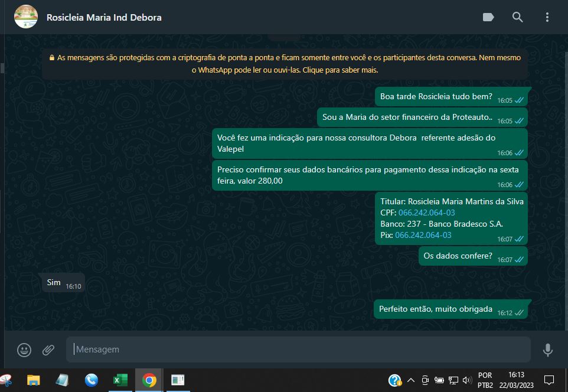The height and width of the screenshot is (392, 568).
Task: Click the Mensagem text input field
Action: pos(298,349)
